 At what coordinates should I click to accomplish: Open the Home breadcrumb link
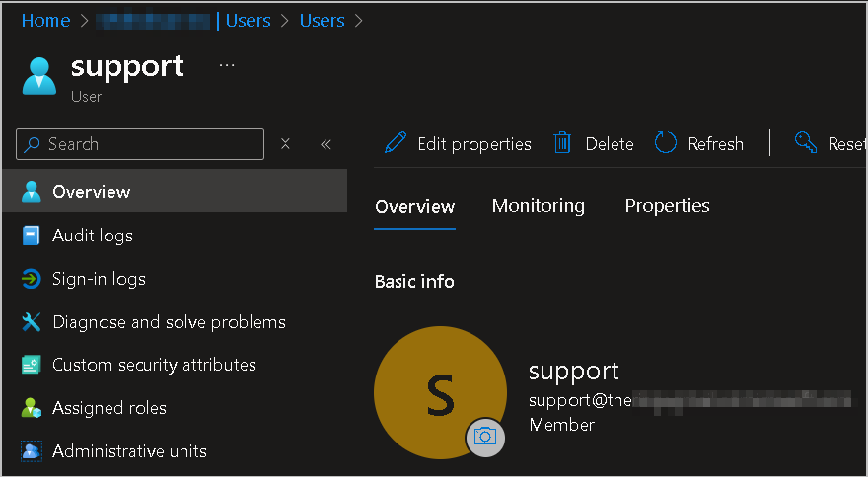tap(46, 21)
